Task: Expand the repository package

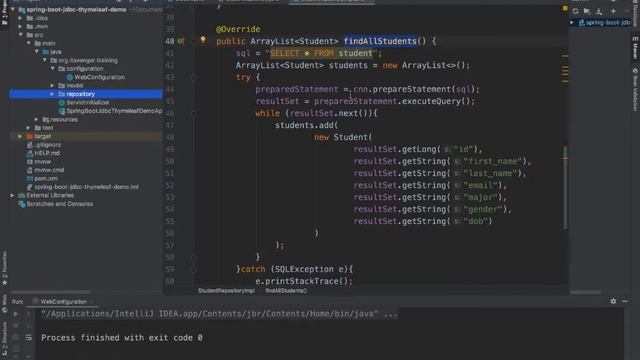Action: (53, 94)
